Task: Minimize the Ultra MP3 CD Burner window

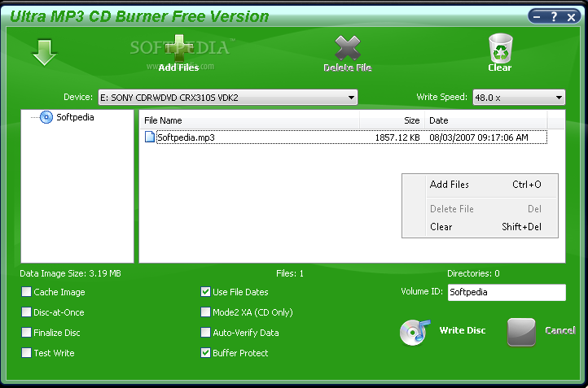Action: (538, 17)
